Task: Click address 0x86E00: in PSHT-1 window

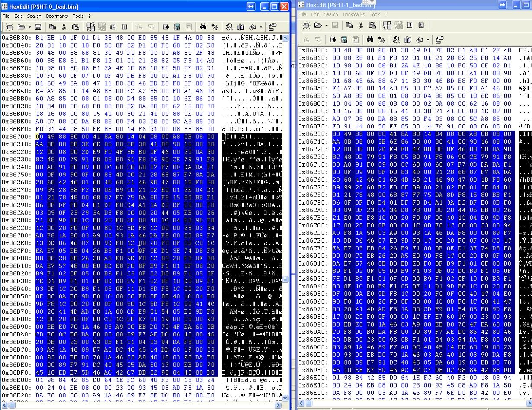Action: (313, 378)
